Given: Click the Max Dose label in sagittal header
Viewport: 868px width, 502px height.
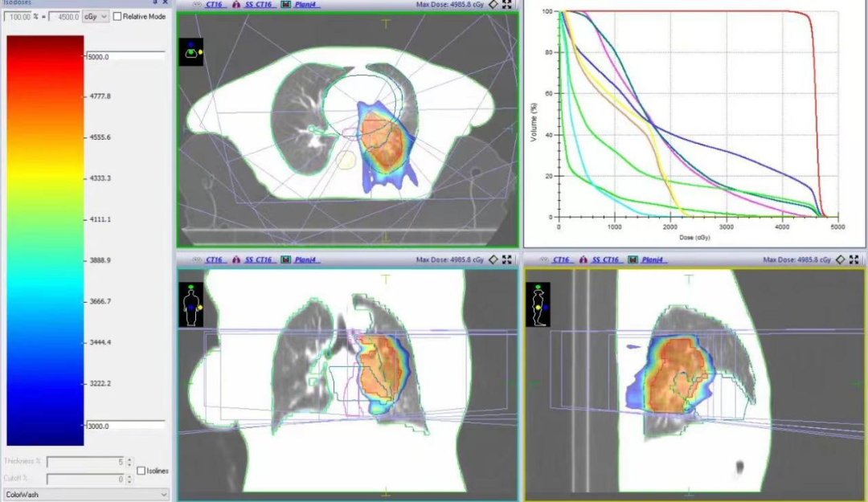Looking at the screenshot, I should (x=796, y=259).
